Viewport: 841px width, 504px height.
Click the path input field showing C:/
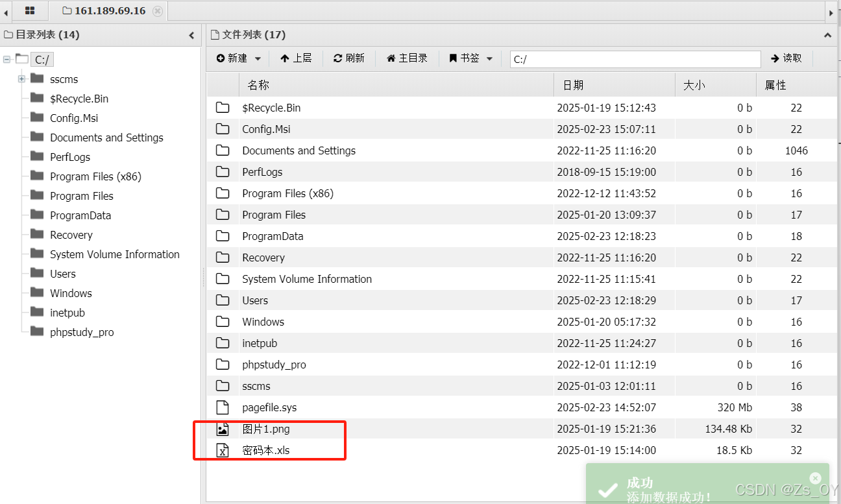click(x=635, y=59)
